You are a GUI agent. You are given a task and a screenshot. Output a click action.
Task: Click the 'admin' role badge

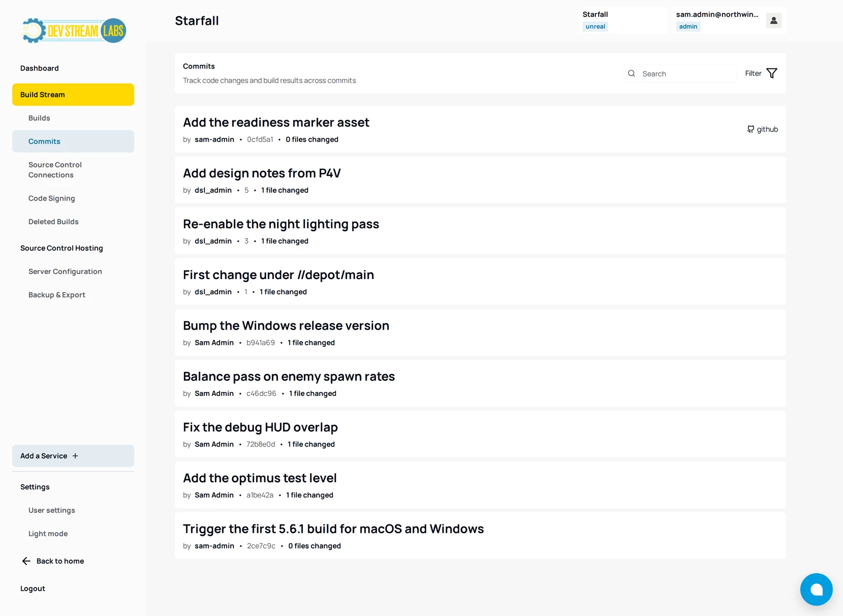(688, 26)
